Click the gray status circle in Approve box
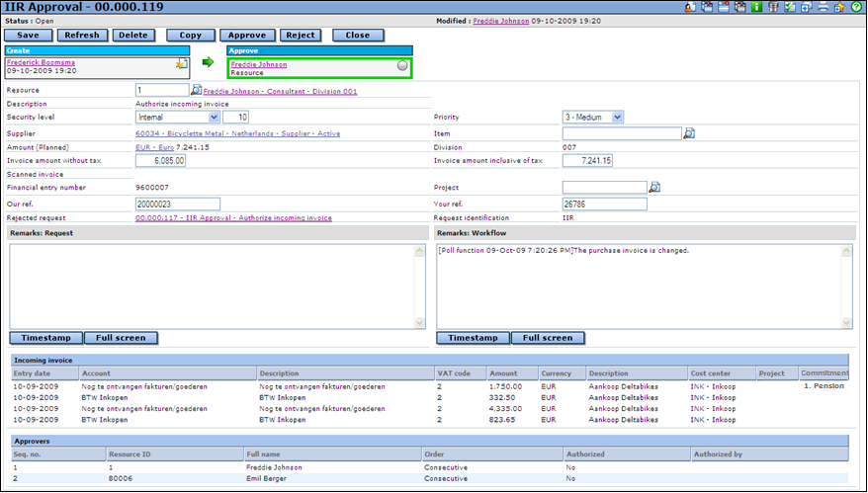Image resolution: width=868 pixels, height=493 pixels. coord(402,65)
